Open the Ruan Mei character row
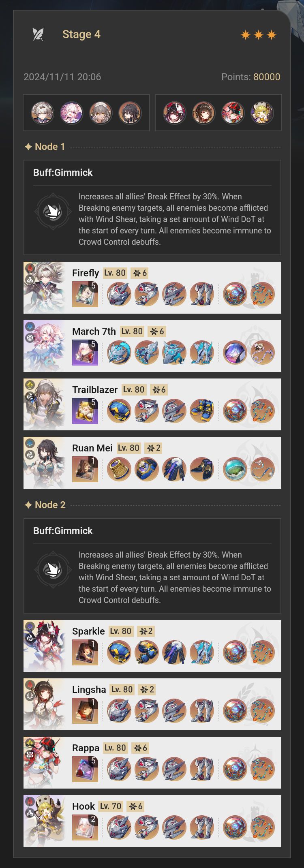304x868 pixels. pyautogui.click(x=152, y=463)
